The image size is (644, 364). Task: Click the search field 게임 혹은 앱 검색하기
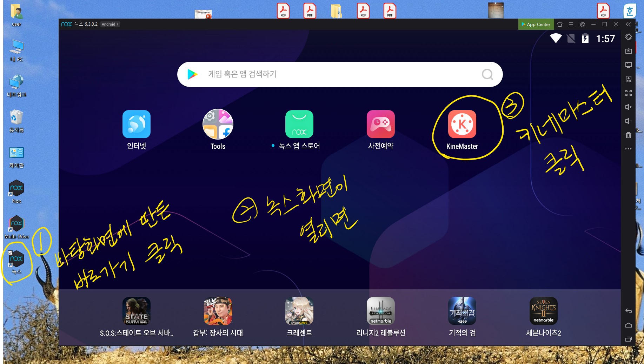[x=340, y=74]
